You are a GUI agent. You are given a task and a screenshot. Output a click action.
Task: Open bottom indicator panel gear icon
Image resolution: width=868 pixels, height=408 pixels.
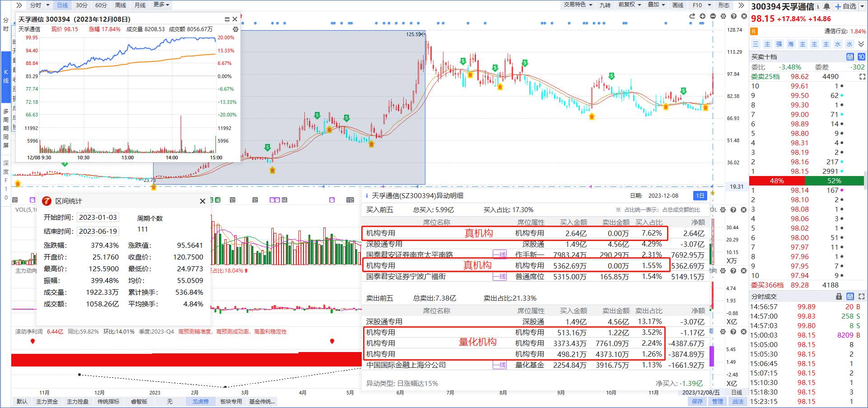(723, 332)
